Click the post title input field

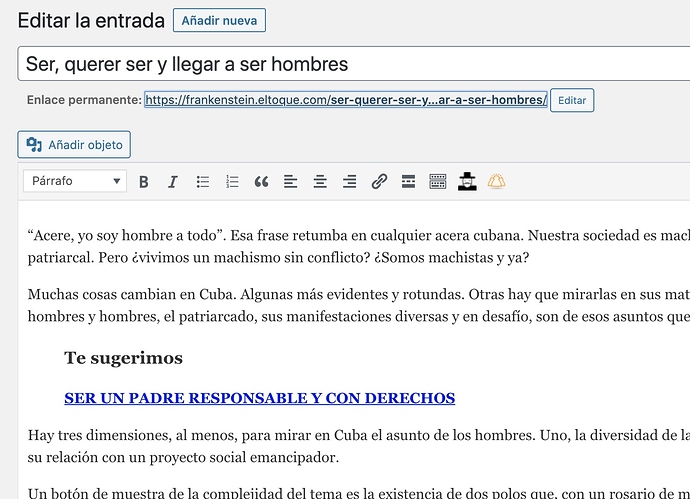coord(354,64)
